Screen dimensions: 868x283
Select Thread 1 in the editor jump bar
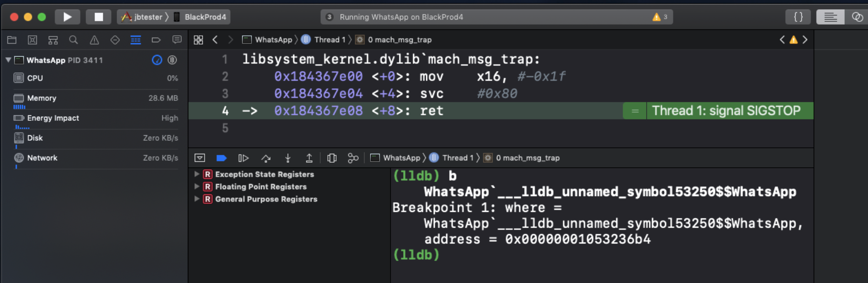[x=324, y=40]
